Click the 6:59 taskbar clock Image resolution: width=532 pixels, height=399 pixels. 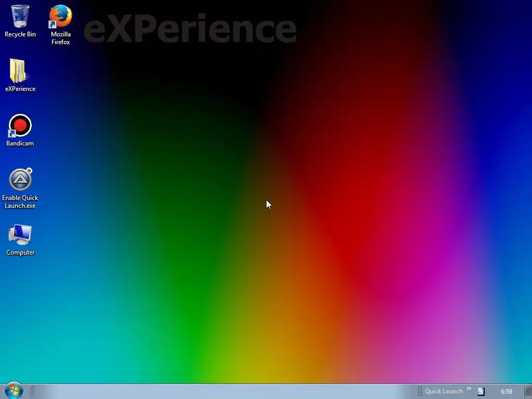(507, 392)
